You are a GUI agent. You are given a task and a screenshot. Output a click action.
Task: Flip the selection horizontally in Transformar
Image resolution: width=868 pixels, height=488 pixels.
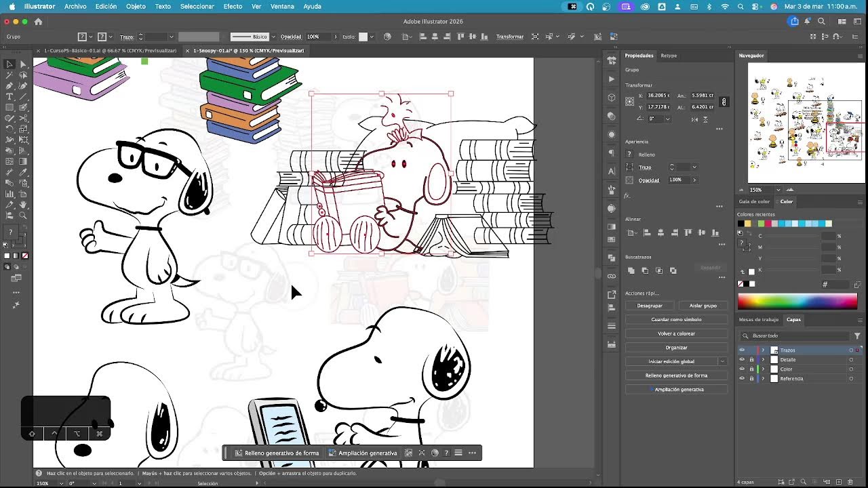tap(694, 119)
